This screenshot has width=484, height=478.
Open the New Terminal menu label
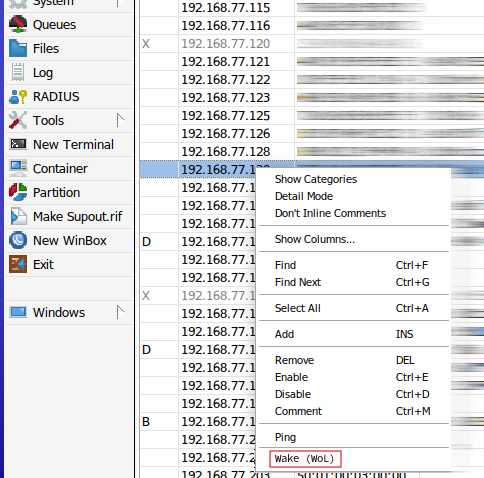[x=73, y=145]
